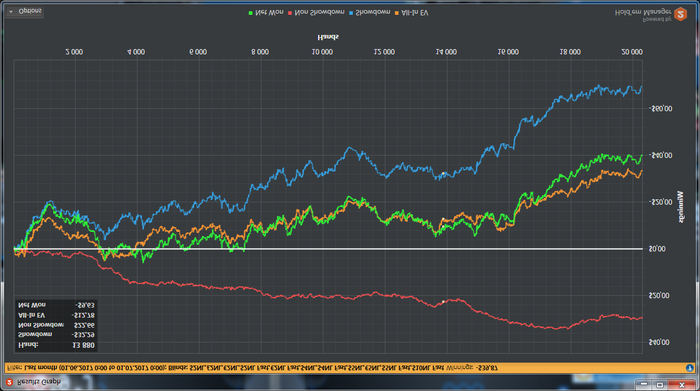This screenshot has height=391, width=700.
Task: Toggle the All-In EV legend label
Action: 415,13
